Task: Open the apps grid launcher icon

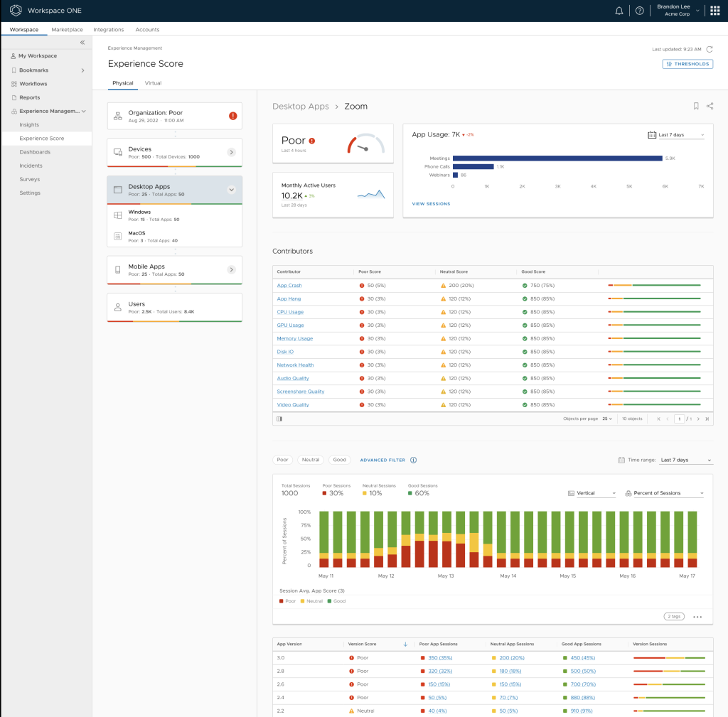Action: [x=714, y=11]
